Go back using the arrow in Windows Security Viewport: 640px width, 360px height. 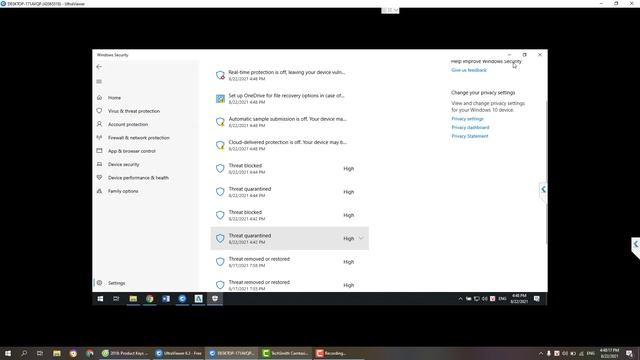pos(99,67)
